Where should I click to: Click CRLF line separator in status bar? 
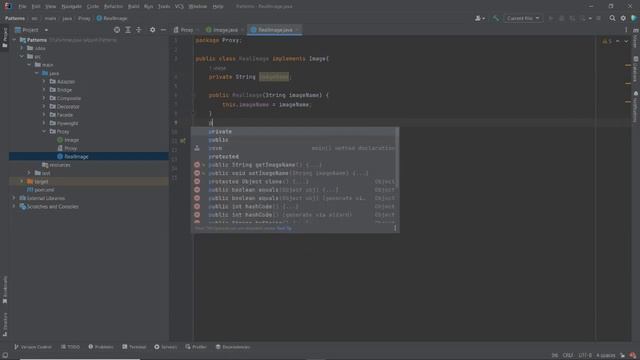click(x=568, y=355)
